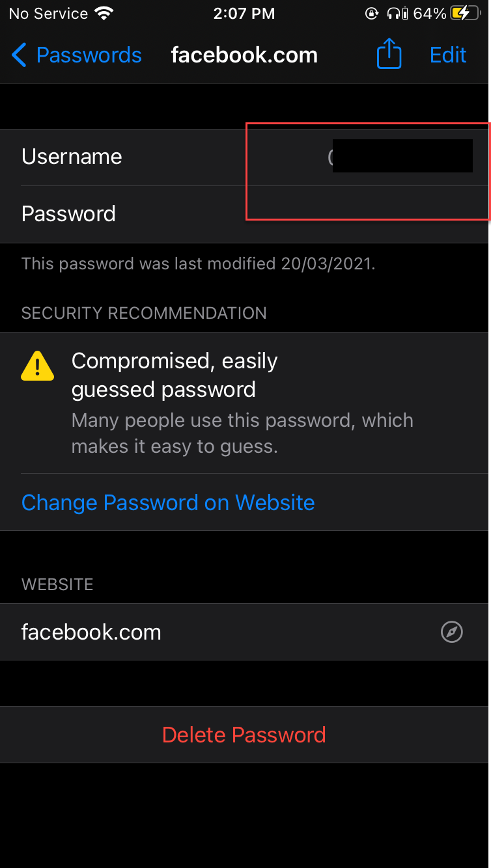The image size is (491, 868).
Task: Open the website via the compass icon
Action: pos(451,632)
